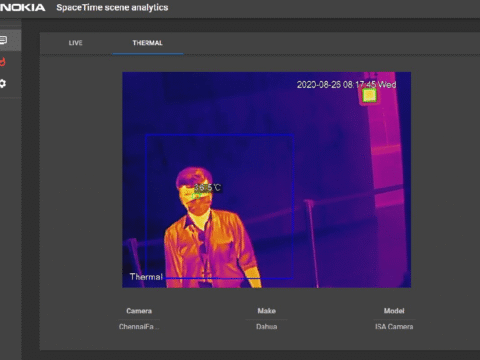Click the Nokia logo
Screen dimensions: 480x360
(22, 8)
